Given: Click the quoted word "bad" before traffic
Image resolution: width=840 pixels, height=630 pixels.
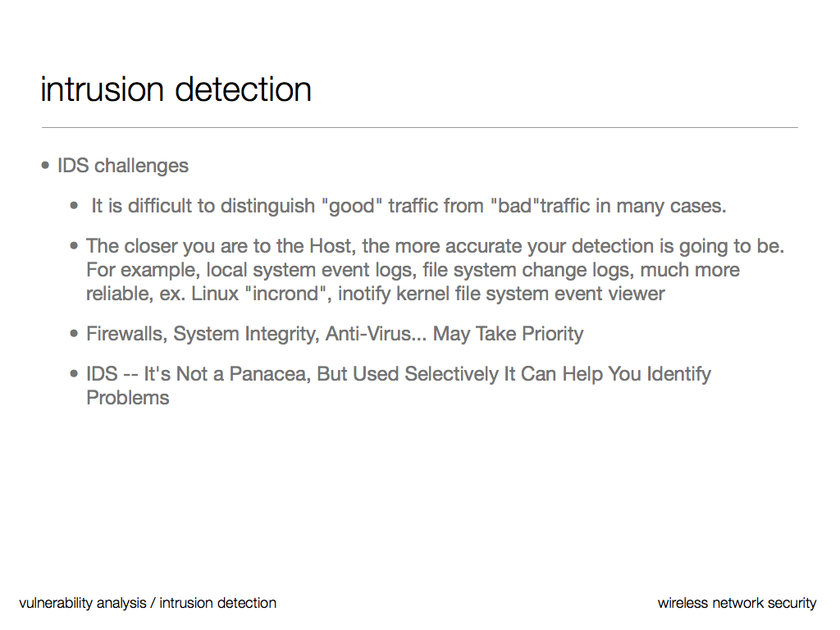Looking at the screenshot, I should coord(514,206).
